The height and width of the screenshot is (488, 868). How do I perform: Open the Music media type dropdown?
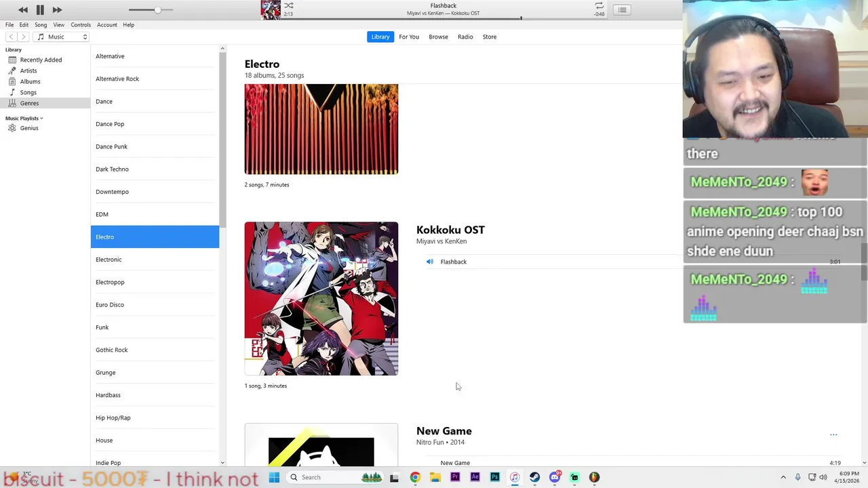[62, 37]
